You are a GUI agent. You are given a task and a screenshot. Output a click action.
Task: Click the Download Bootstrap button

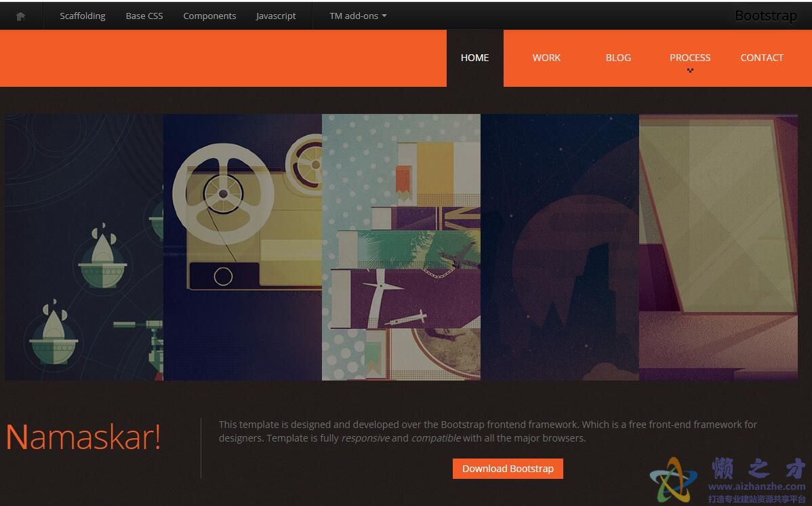coord(508,469)
